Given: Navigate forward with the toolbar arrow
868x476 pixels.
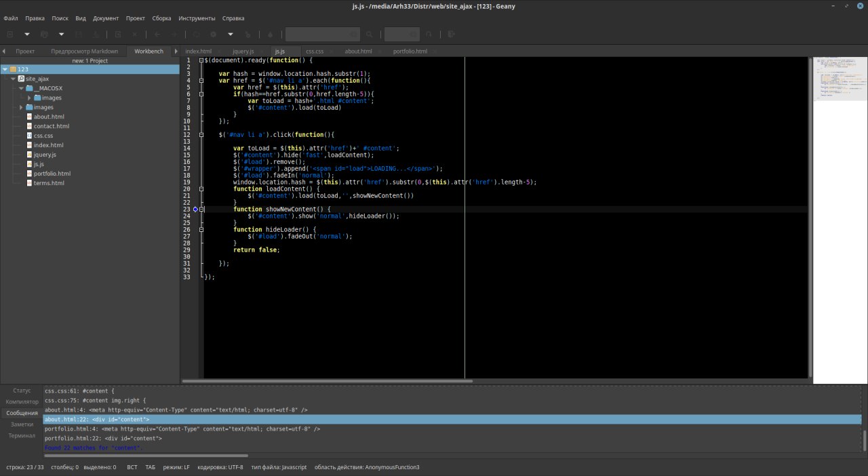Looking at the screenshot, I should [174, 34].
